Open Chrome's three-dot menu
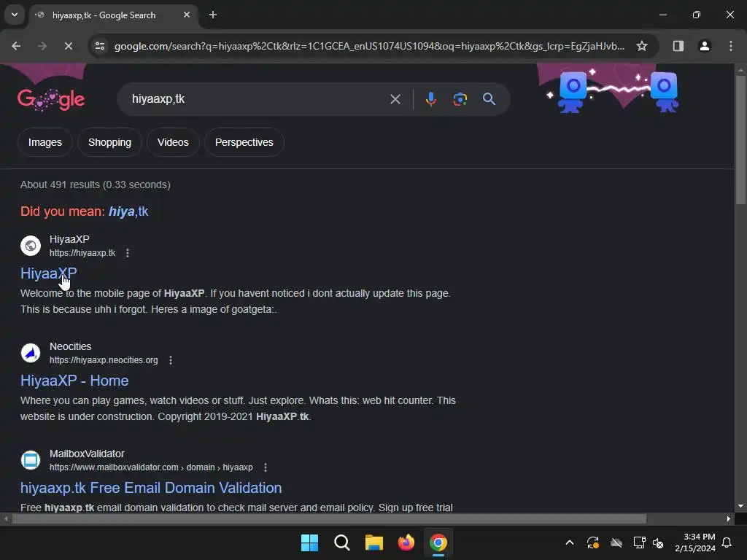This screenshot has width=747, height=560. click(730, 46)
